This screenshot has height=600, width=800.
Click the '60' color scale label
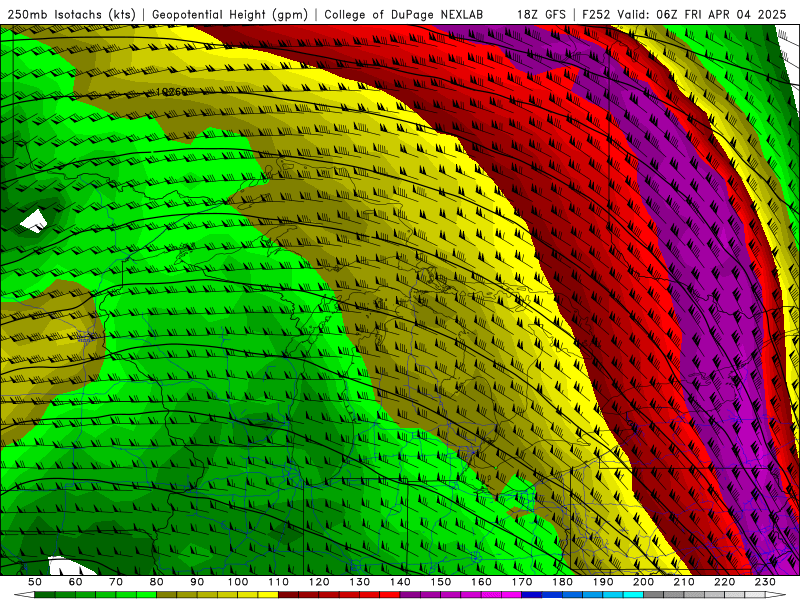[x=76, y=582]
